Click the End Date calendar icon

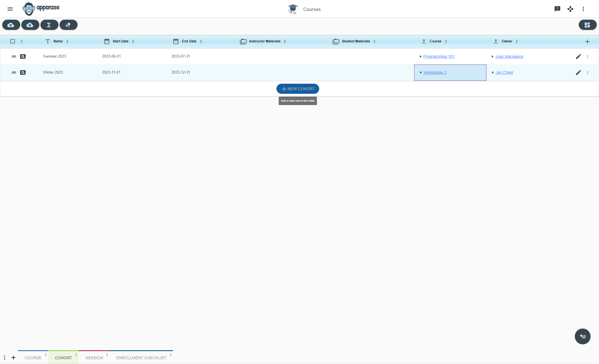click(176, 41)
